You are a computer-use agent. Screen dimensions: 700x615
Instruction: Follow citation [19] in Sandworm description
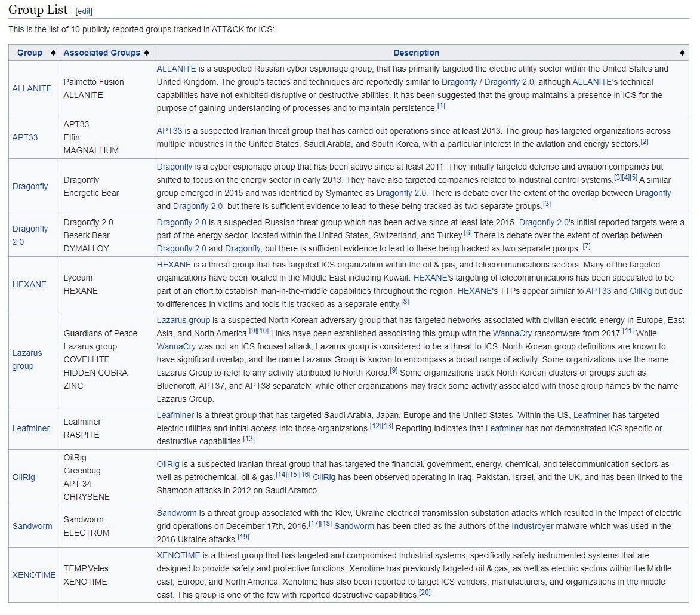click(243, 537)
